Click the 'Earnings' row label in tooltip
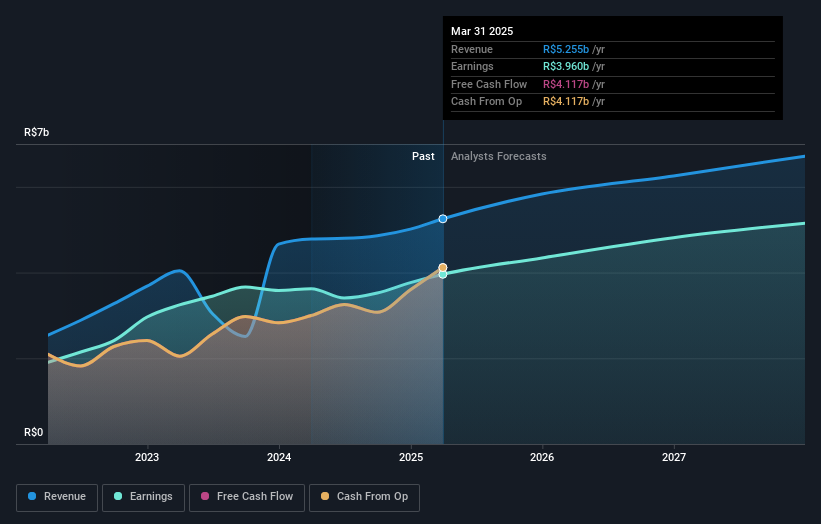 [472, 66]
